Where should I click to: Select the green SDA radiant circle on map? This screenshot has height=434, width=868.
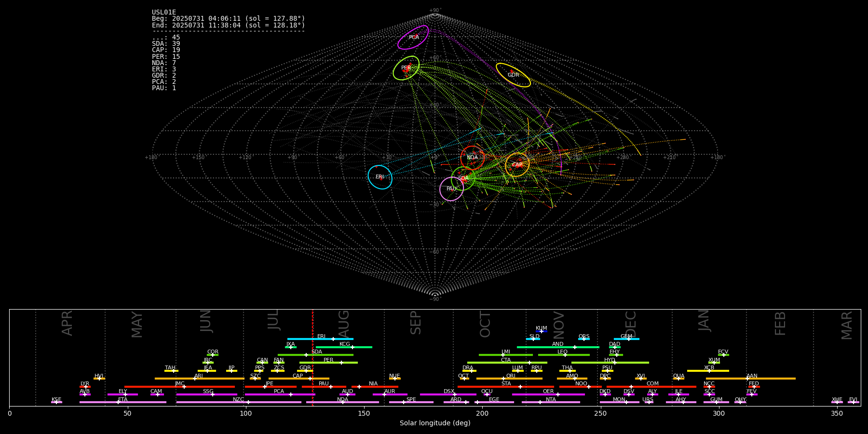463,178
